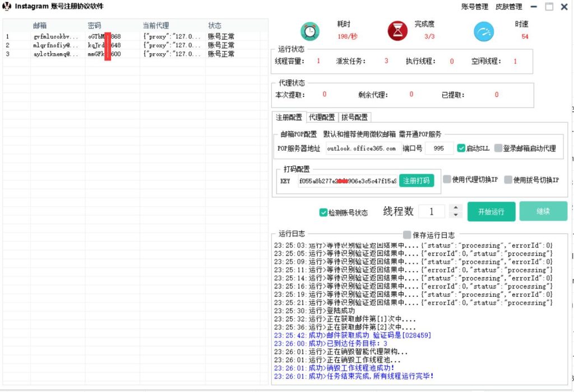Click the speedometer icon next to 时速
The height and width of the screenshot is (392, 574).
pyautogui.click(x=483, y=31)
